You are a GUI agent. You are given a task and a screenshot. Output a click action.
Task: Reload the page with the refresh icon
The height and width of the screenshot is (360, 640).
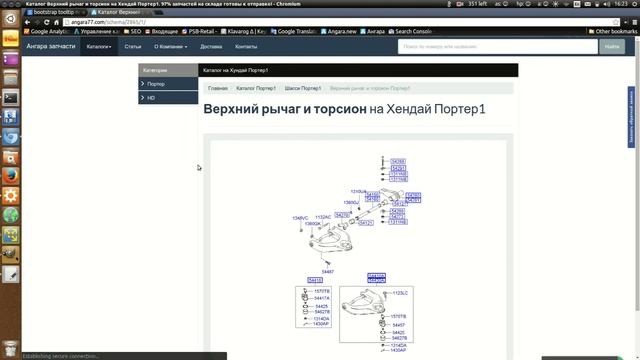click(x=47, y=22)
